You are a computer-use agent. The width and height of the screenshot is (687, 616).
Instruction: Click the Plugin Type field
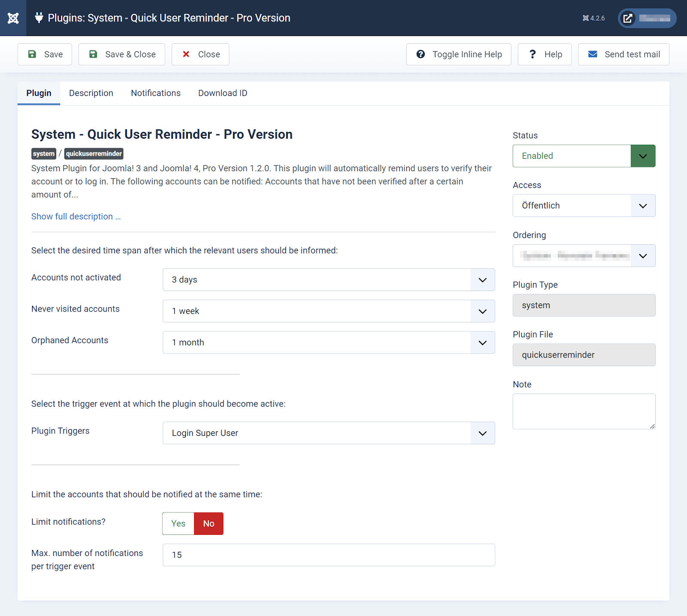click(x=584, y=305)
